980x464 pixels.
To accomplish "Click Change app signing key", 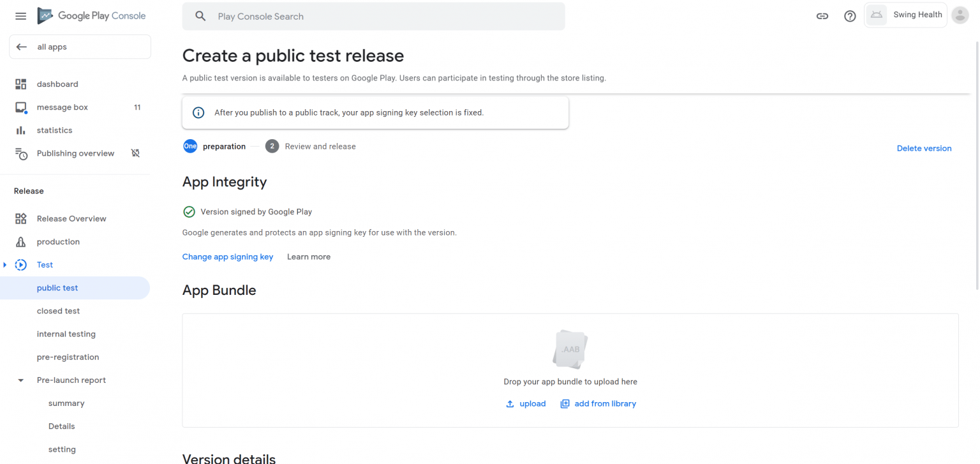I will (228, 257).
